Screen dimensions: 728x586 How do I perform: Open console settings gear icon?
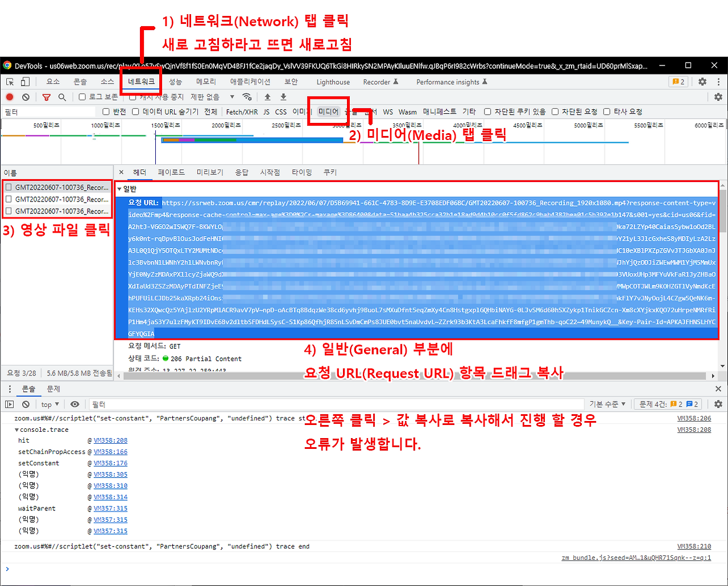(718, 404)
